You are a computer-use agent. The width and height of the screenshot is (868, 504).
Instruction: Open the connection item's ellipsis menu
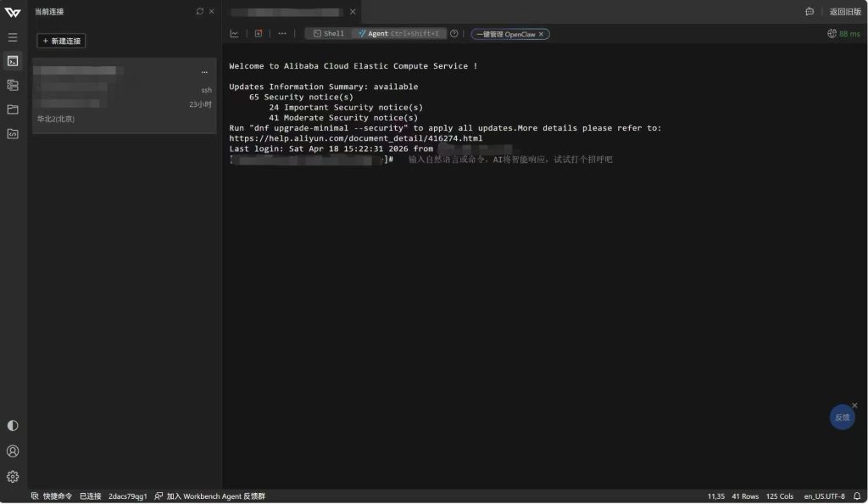point(204,72)
